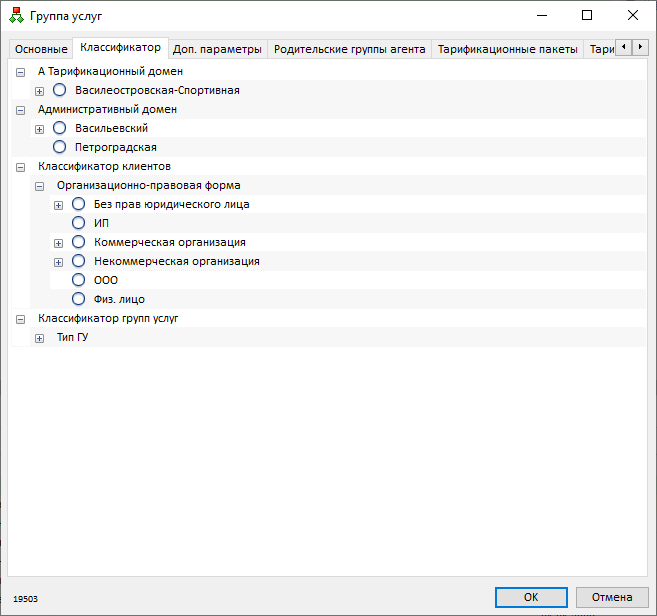Select the Классификатор групп услуг label
The width and height of the screenshot is (657, 616).
click(108, 318)
